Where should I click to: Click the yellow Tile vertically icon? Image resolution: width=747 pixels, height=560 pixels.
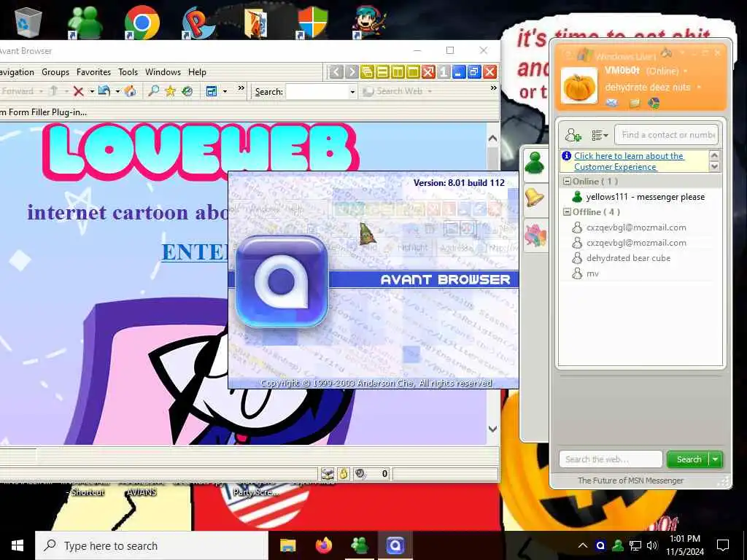pos(398,72)
